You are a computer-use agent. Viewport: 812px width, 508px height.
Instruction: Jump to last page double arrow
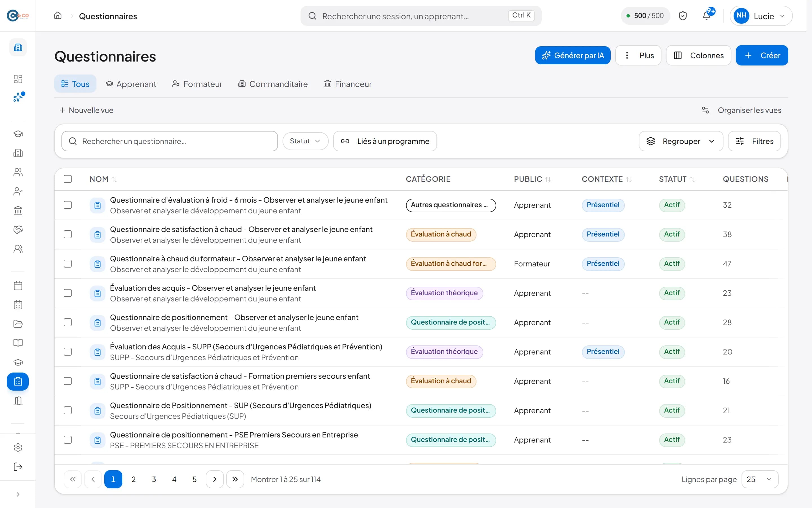coord(235,479)
